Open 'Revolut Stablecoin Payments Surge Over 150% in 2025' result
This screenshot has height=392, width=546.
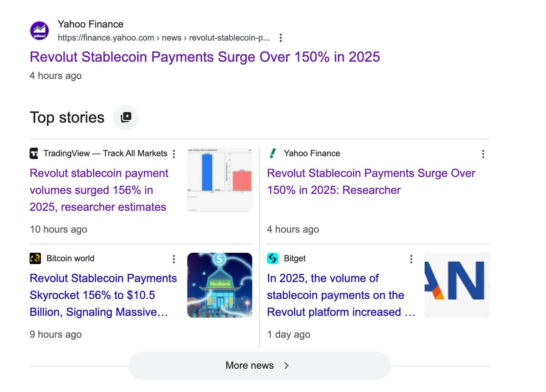tap(205, 57)
